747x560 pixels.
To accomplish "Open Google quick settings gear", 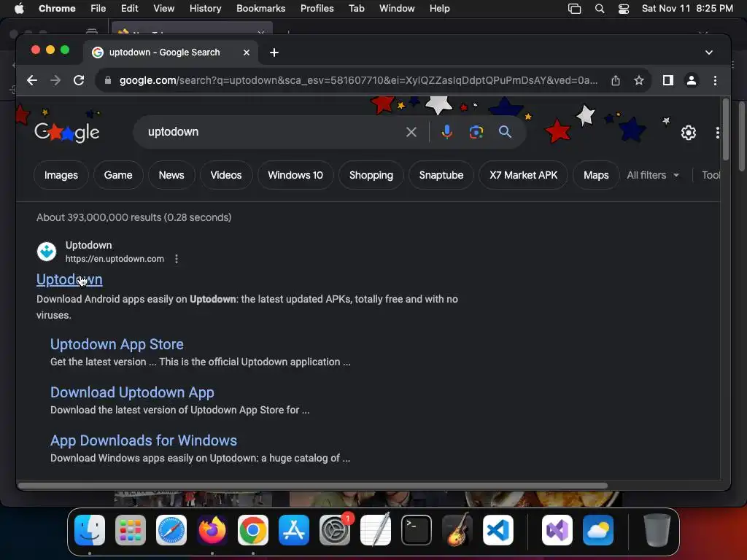I will (689, 133).
